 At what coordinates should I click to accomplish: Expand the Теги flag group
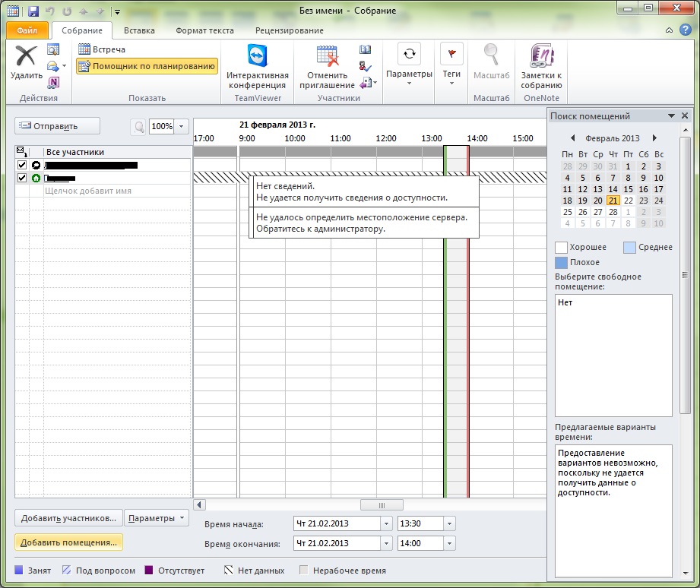(451, 63)
